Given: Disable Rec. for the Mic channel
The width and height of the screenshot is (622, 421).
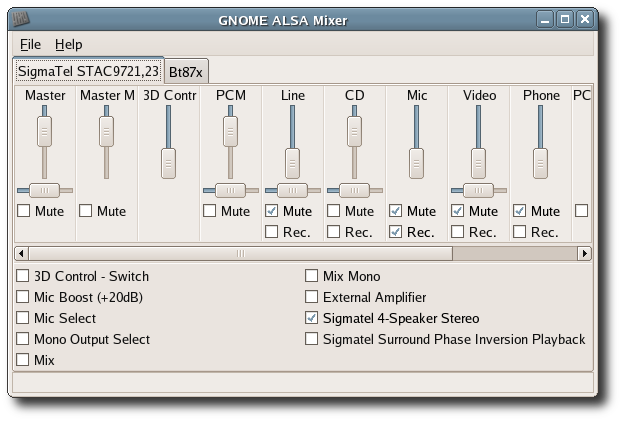Looking at the screenshot, I should 396,232.
